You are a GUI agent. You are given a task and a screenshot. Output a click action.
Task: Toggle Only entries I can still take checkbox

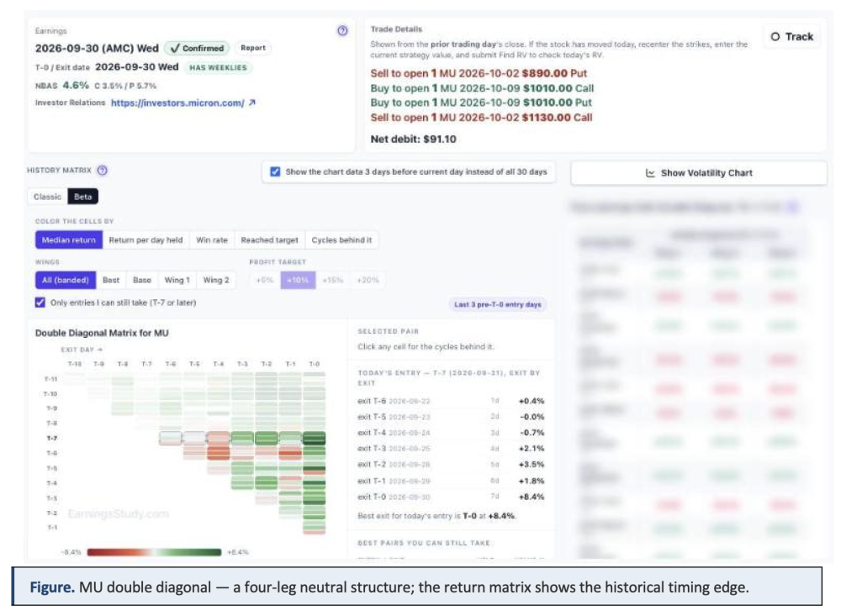click(x=40, y=303)
